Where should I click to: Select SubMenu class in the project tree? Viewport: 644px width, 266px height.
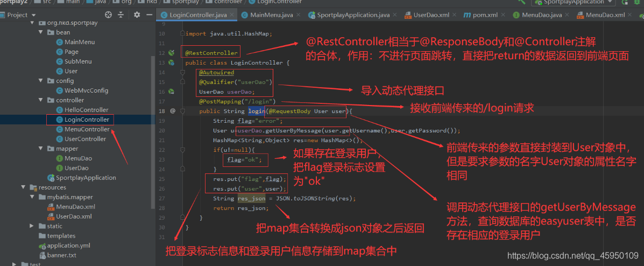click(74, 61)
